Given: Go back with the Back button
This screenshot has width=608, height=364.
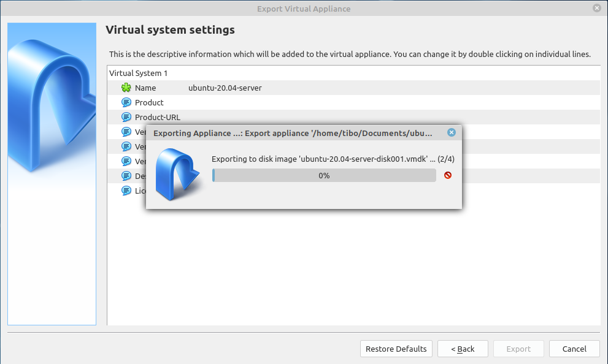Looking at the screenshot, I should pyautogui.click(x=463, y=349).
